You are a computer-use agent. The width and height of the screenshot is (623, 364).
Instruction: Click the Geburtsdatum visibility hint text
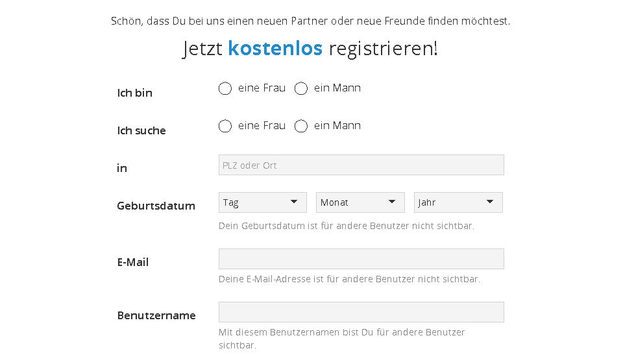(347, 226)
